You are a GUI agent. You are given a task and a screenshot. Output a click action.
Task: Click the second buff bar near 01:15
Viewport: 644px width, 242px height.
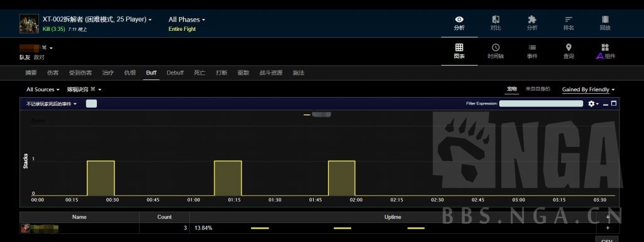(x=228, y=178)
